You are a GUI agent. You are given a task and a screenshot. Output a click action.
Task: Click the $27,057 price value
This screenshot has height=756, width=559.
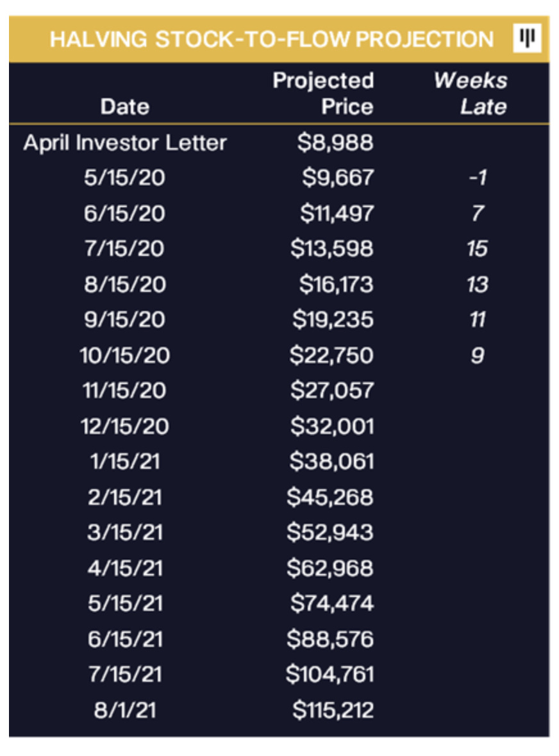pyautogui.click(x=332, y=390)
